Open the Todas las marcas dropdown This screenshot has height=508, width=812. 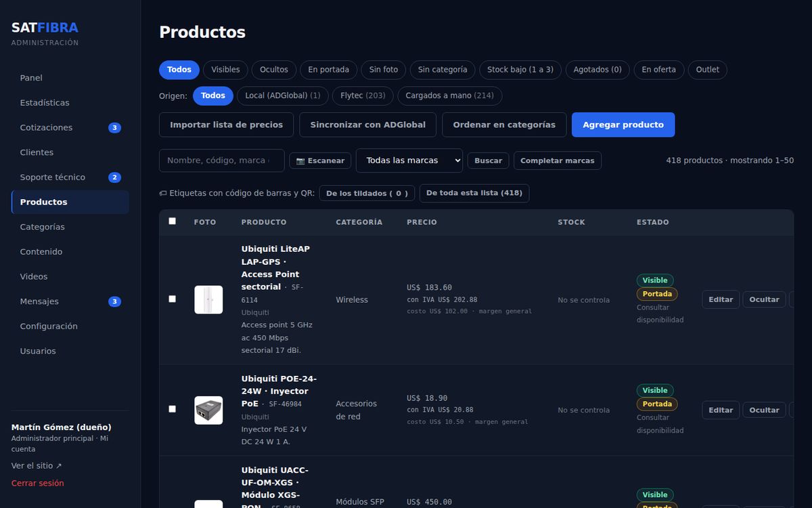click(409, 161)
